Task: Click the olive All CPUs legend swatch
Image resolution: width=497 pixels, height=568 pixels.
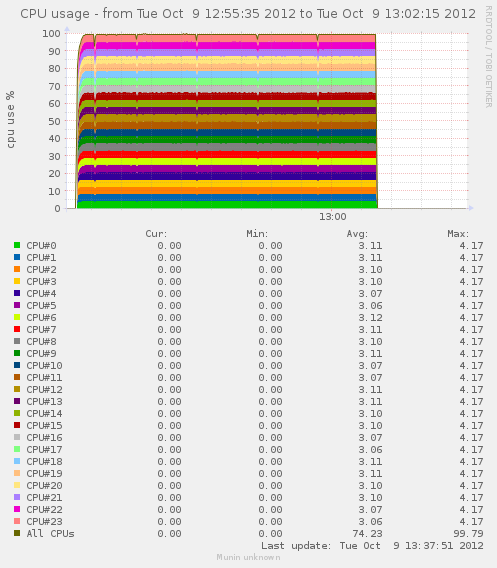Action: pos(17,533)
